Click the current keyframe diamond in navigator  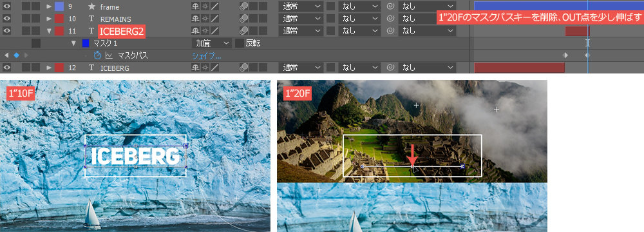coord(17,55)
